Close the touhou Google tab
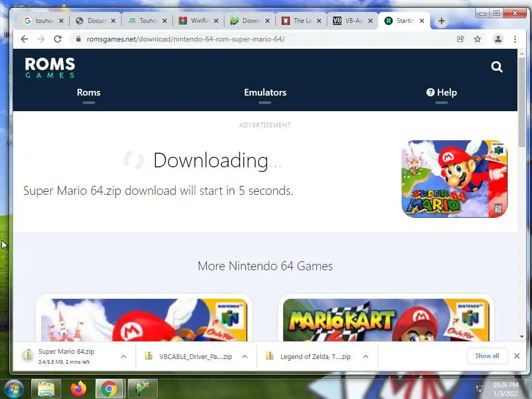Viewport: 532px width, 399px height. pyautogui.click(x=61, y=21)
